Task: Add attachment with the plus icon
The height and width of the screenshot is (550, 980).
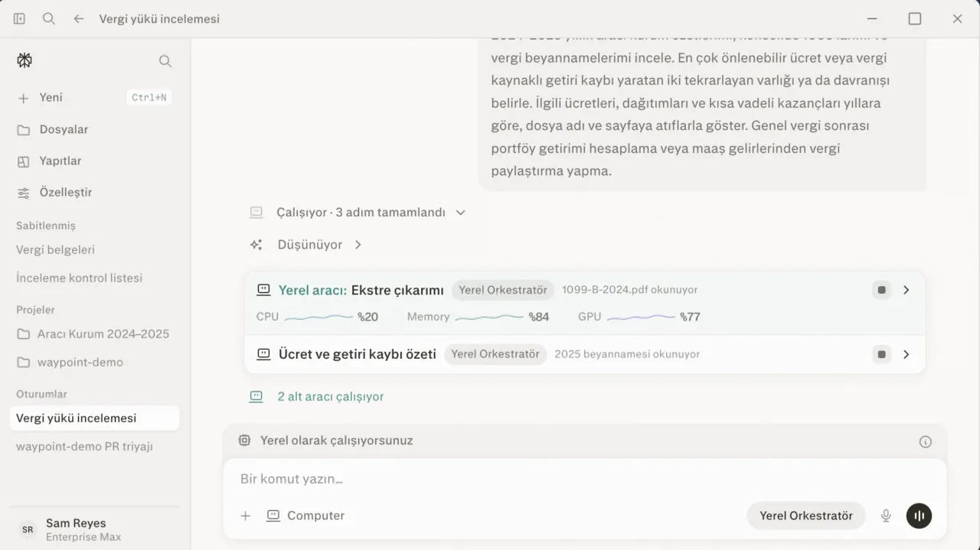Action: tap(246, 516)
